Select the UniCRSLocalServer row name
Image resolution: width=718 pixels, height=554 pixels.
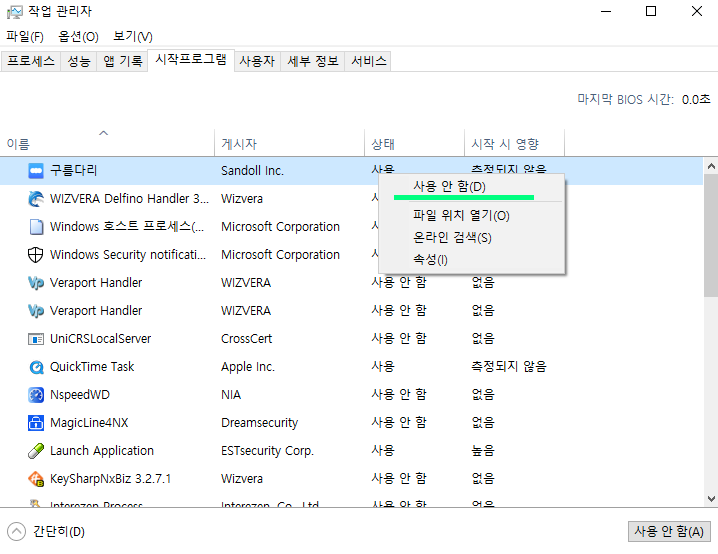[x=100, y=339]
